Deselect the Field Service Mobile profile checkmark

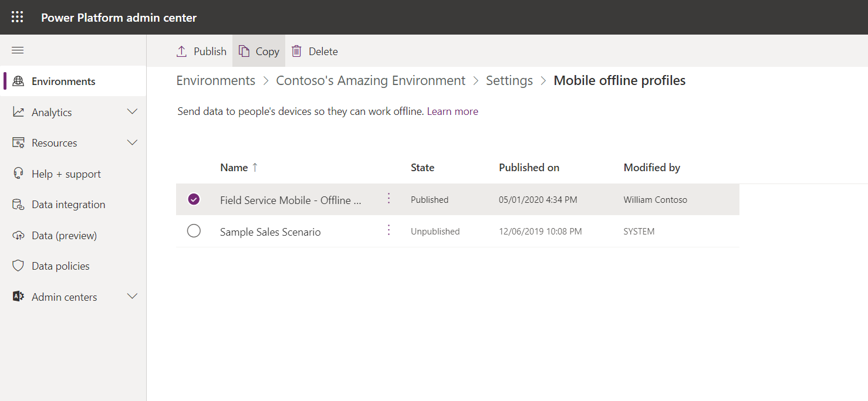pos(194,199)
